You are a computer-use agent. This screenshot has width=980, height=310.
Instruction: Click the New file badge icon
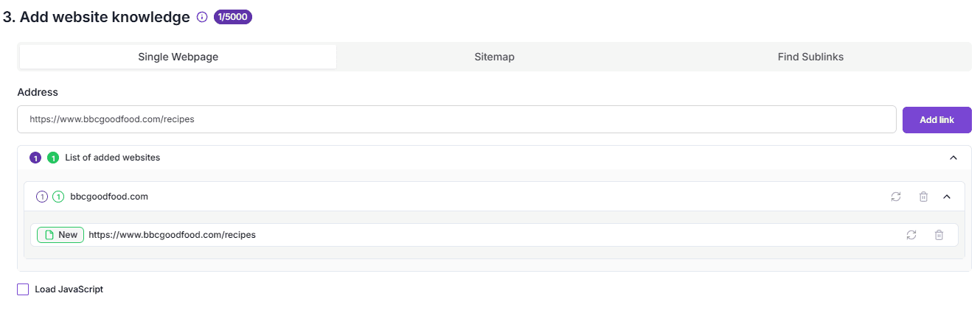pyautogui.click(x=49, y=235)
